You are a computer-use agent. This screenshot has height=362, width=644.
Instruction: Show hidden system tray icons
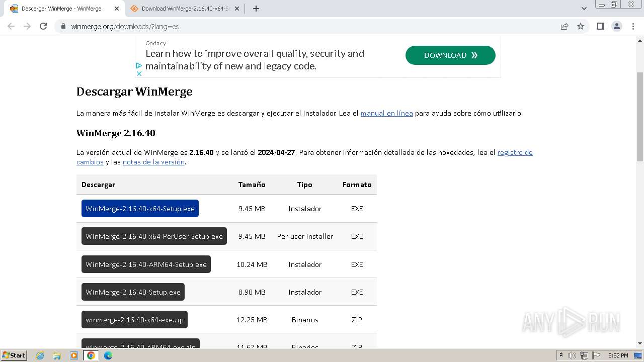(x=561, y=355)
